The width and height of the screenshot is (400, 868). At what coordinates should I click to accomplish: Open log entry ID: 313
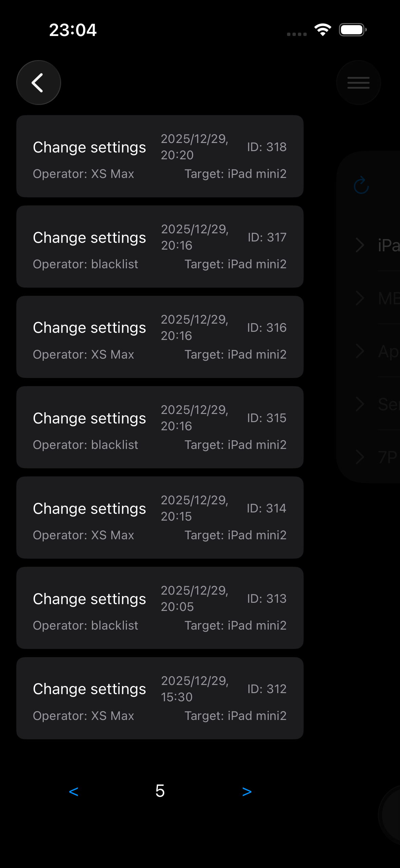[160, 608]
